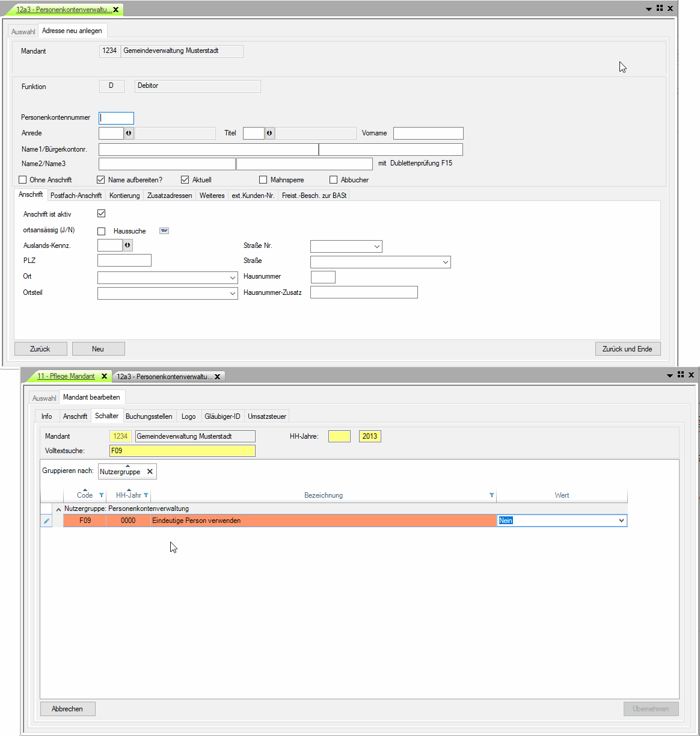Image resolution: width=700 pixels, height=736 pixels.
Task: Remove the Nutzergruppe grouping chip
Action: [x=150, y=472]
